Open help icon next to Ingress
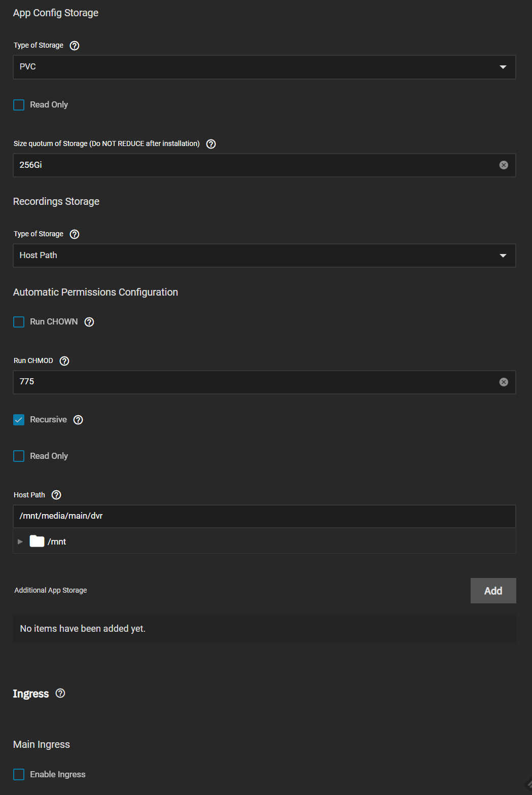The width and height of the screenshot is (532, 795). (60, 693)
